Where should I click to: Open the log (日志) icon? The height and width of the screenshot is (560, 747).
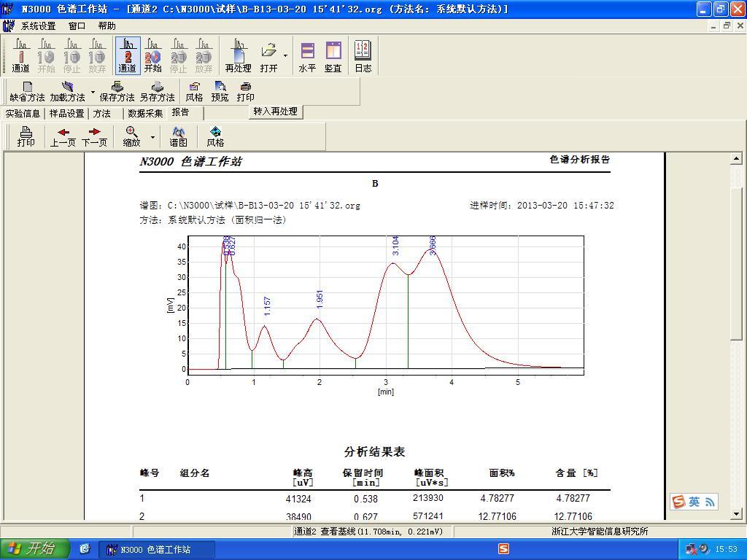[x=363, y=55]
